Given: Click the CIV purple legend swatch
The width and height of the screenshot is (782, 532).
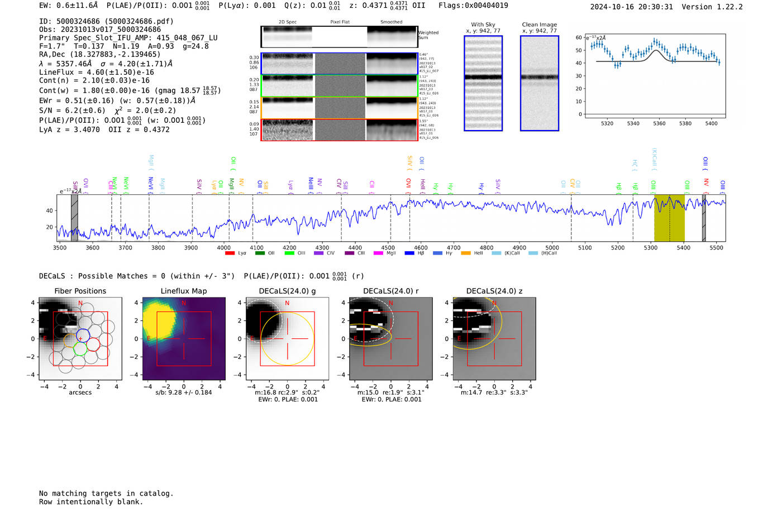Looking at the screenshot, I should [319, 253].
